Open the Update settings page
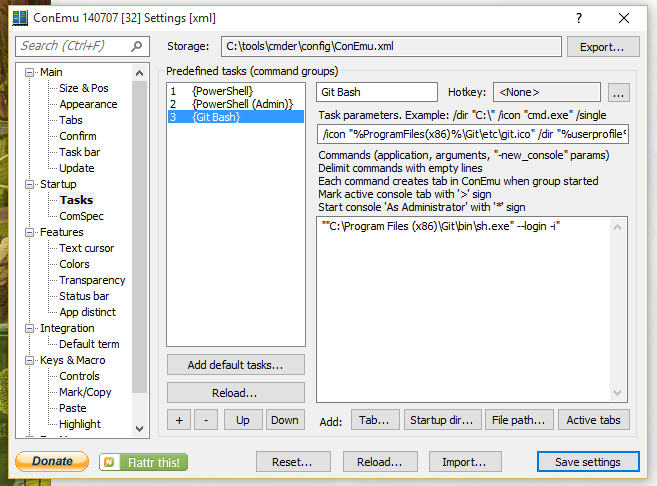This screenshot has width=657, height=486. tap(77, 168)
